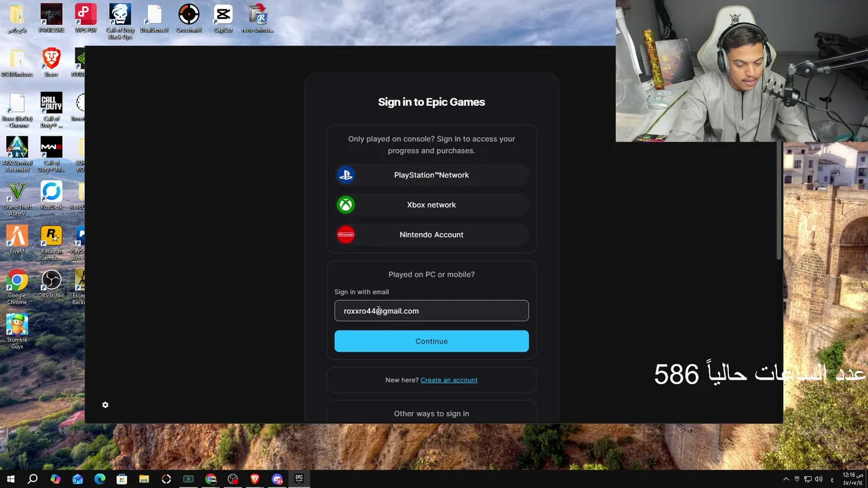Select the OBS Studio desktop icon

click(52, 284)
